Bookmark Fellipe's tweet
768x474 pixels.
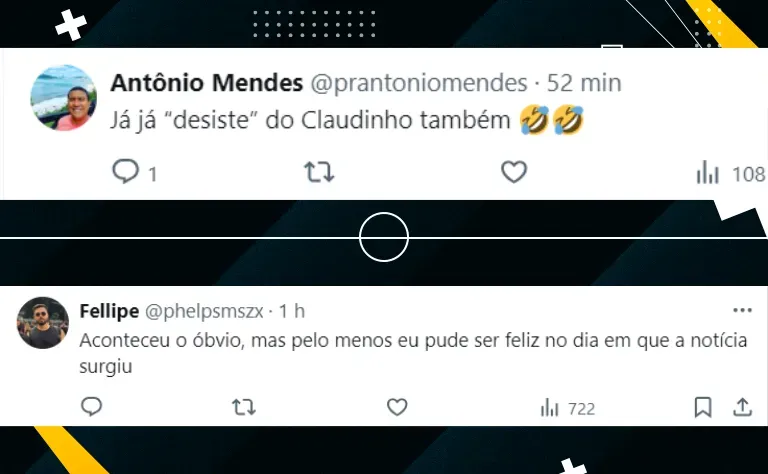coord(703,407)
